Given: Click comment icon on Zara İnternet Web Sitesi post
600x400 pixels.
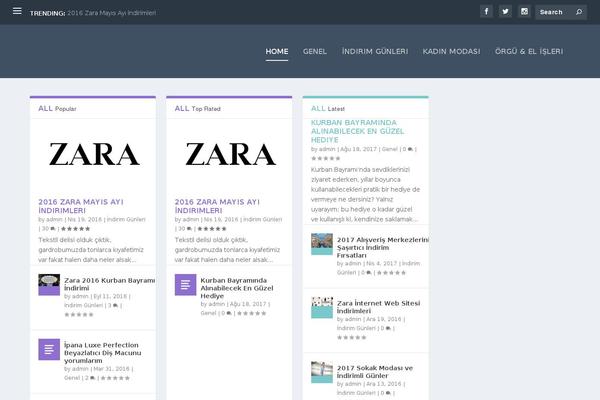Looking at the screenshot, I should tap(388, 328).
